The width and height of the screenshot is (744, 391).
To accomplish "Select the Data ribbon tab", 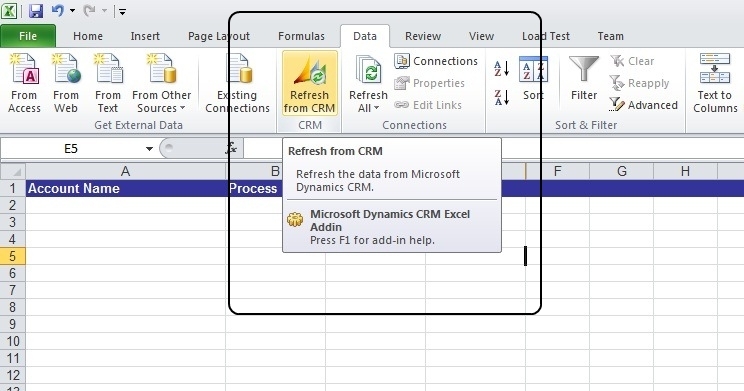I will [365, 36].
